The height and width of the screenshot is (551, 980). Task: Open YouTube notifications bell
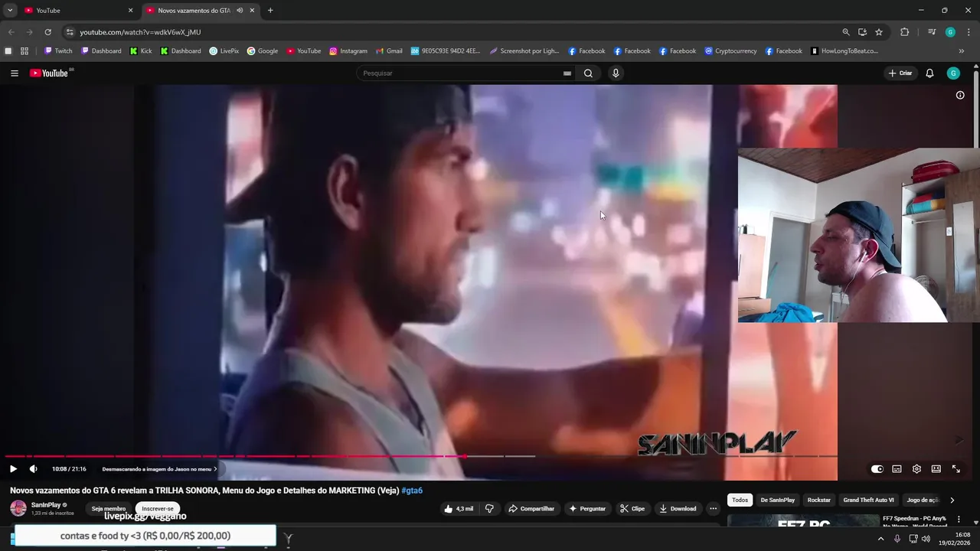point(929,73)
